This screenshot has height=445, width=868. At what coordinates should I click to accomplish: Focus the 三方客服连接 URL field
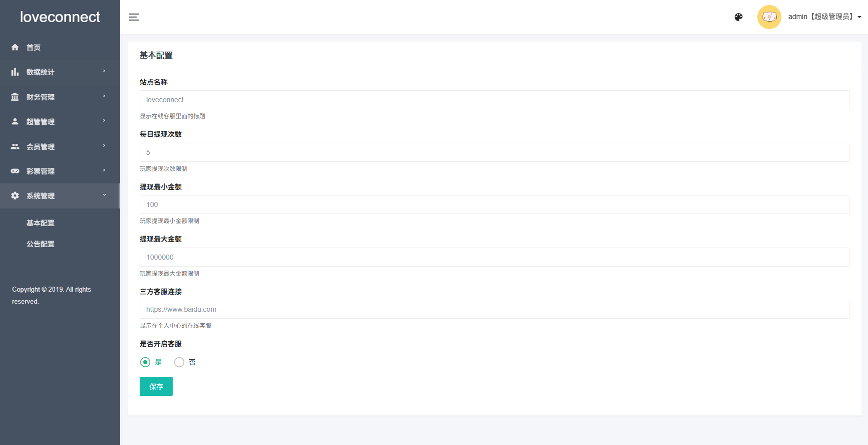(x=494, y=309)
